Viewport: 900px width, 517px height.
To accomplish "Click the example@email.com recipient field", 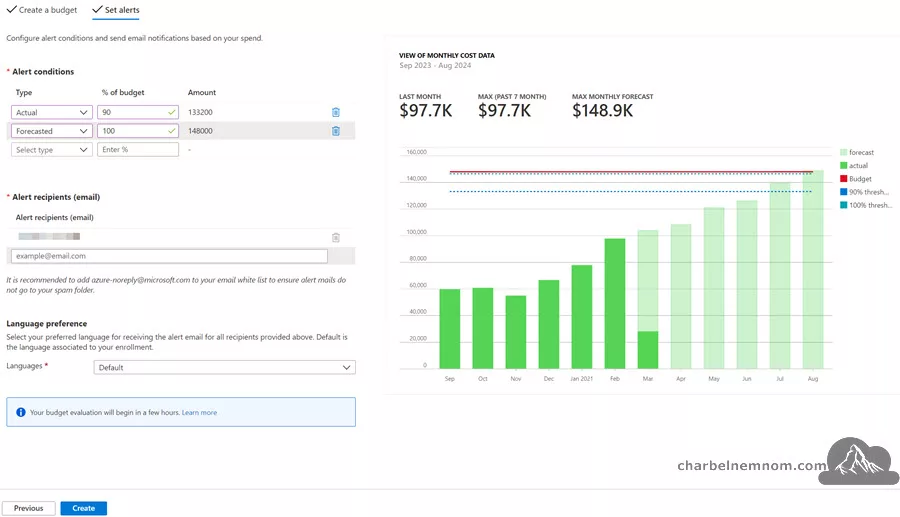I will click(169, 256).
